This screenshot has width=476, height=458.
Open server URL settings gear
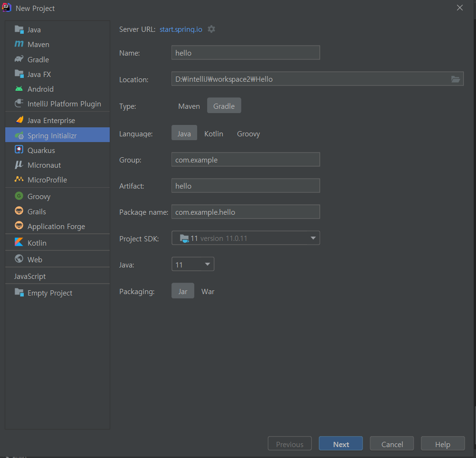(211, 29)
